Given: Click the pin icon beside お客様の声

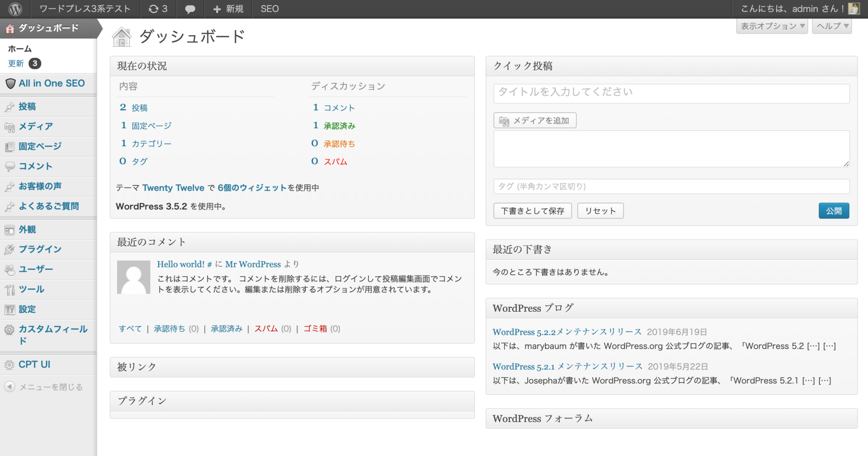Looking at the screenshot, I should coord(9,187).
